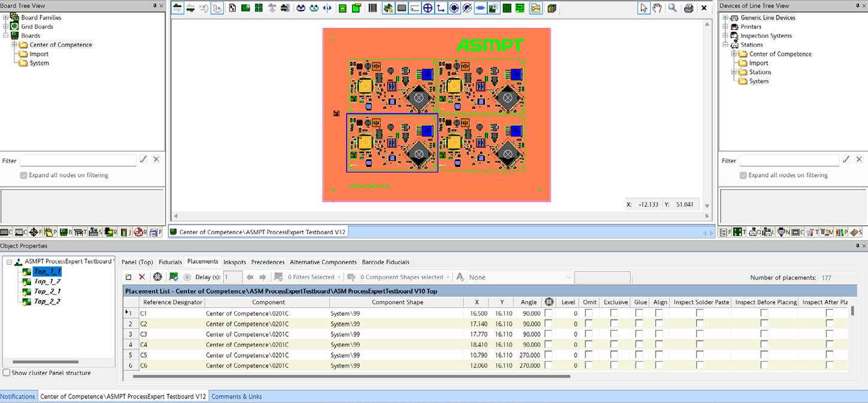Image resolution: width=868 pixels, height=403 pixels.
Task: Click the green board check icon
Action: click(174, 277)
